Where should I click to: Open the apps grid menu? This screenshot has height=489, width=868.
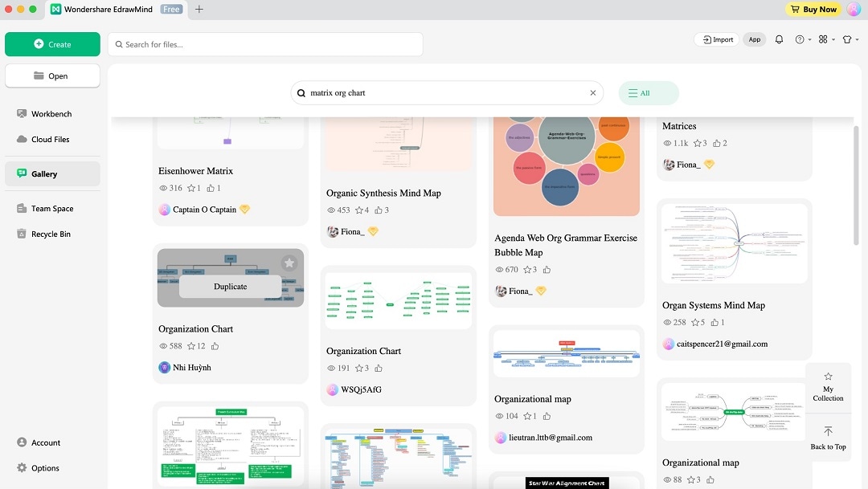(826, 39)
